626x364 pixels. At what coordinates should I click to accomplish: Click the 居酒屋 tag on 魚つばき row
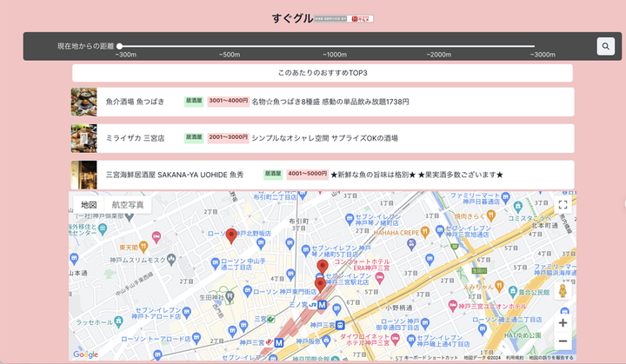click(x=194, y=101)
